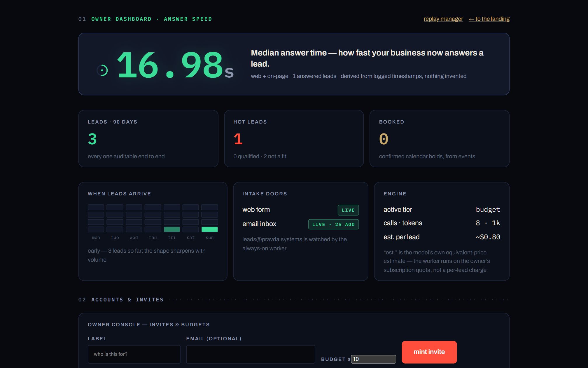Screen dimensions: 588x368
Task: Select the dark green Friday heatmap cell
Action: [172, 229]
